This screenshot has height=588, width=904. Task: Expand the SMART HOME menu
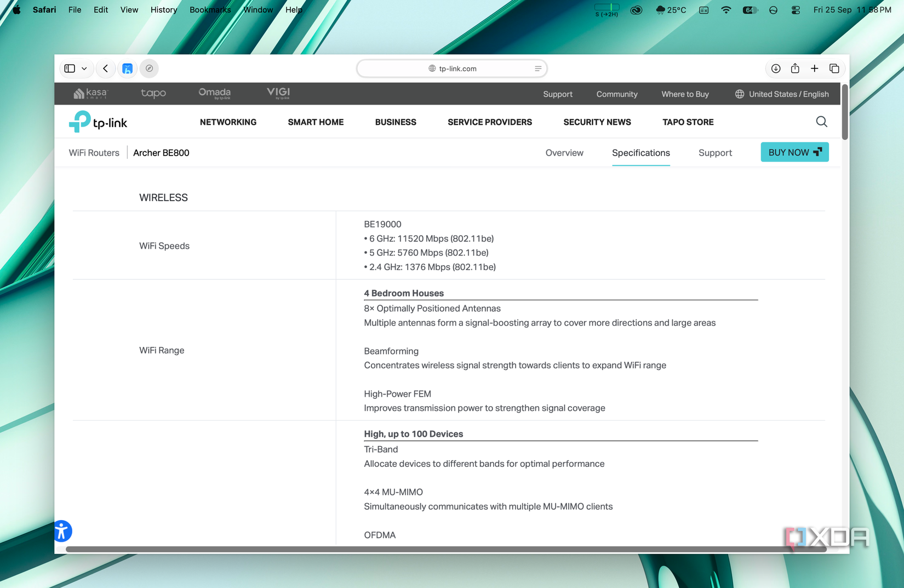(x=316, y=122)
